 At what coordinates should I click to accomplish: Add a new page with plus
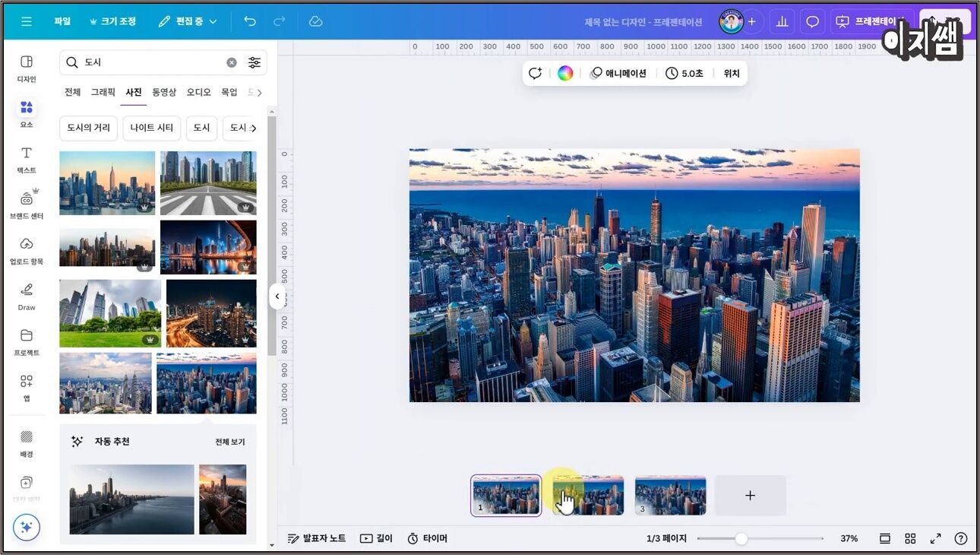751,495
